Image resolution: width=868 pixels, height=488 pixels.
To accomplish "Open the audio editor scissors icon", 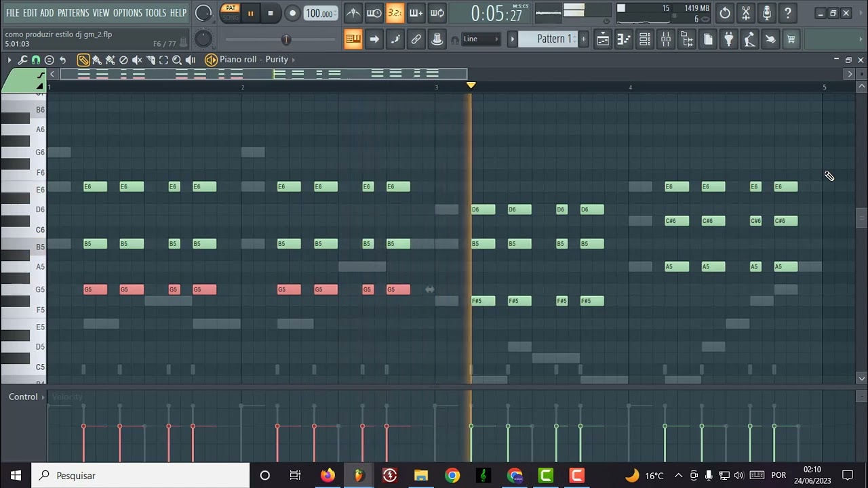I will pyautogui.click(x=746, y=13).
